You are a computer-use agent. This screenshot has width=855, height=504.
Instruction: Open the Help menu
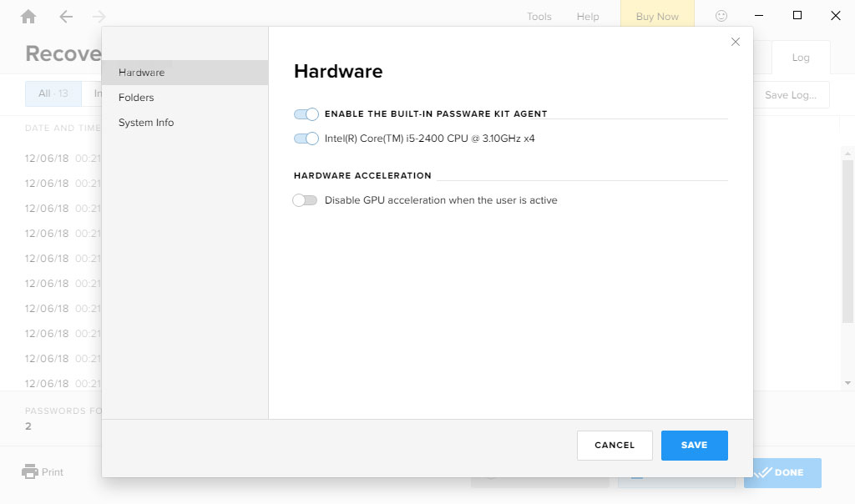click(588, 17)
